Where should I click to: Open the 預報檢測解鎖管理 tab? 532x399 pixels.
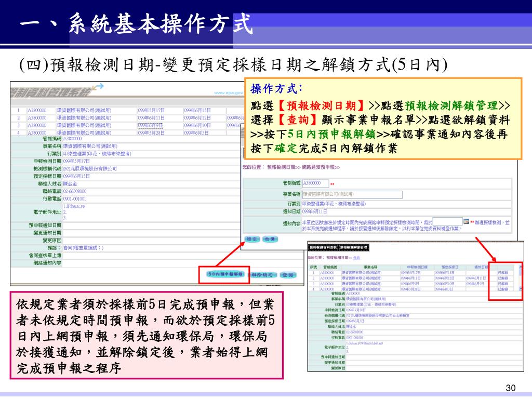[x=354, y=248]
